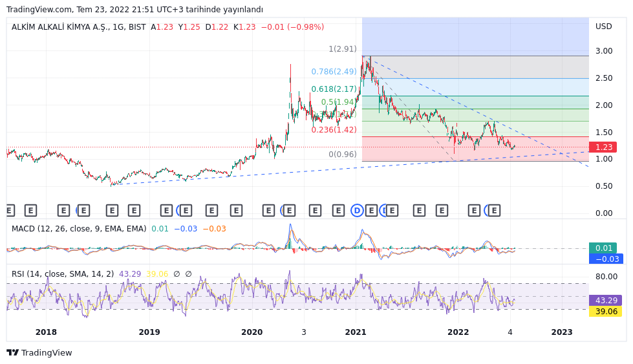Select the ALKİM ALKALİ KİMYA A.Ş. symbol title
Viewport: 633px width, 364px height.
click(x=61, y=27)
